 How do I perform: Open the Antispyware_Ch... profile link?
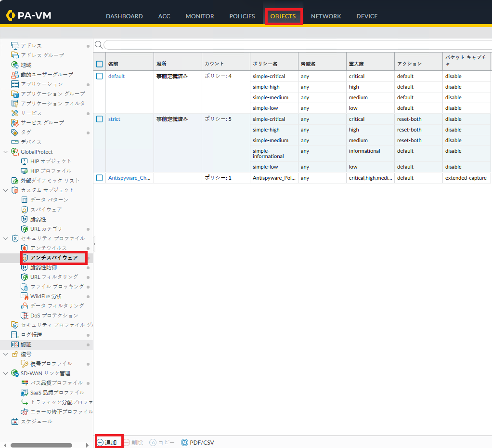coord(129,178)
